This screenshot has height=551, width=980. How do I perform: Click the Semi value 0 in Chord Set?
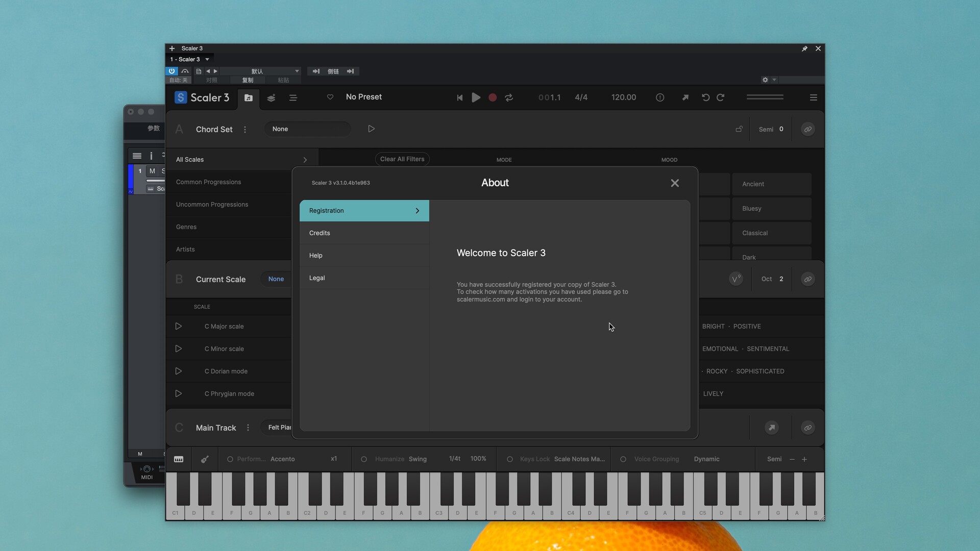coord(781,129)
